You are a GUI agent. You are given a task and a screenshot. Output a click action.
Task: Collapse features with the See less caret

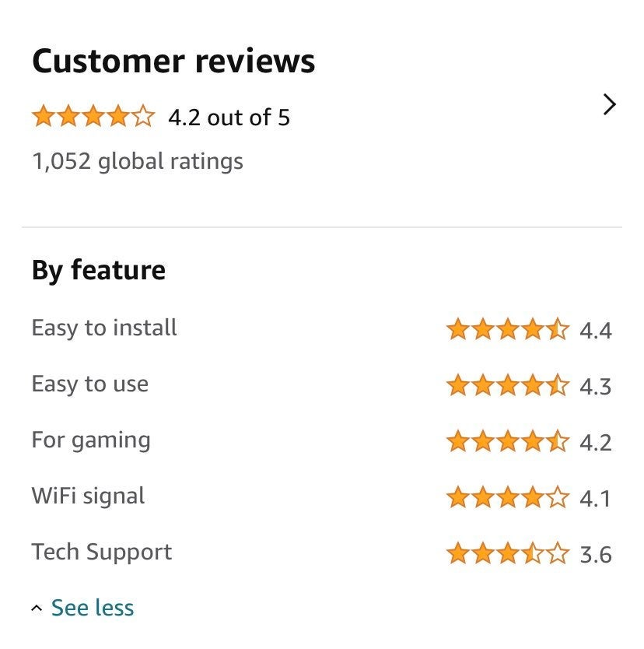(37, 609)
